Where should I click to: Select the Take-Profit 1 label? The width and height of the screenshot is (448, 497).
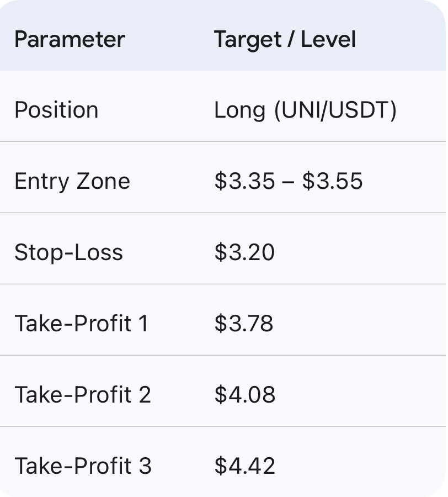(82, 324)
